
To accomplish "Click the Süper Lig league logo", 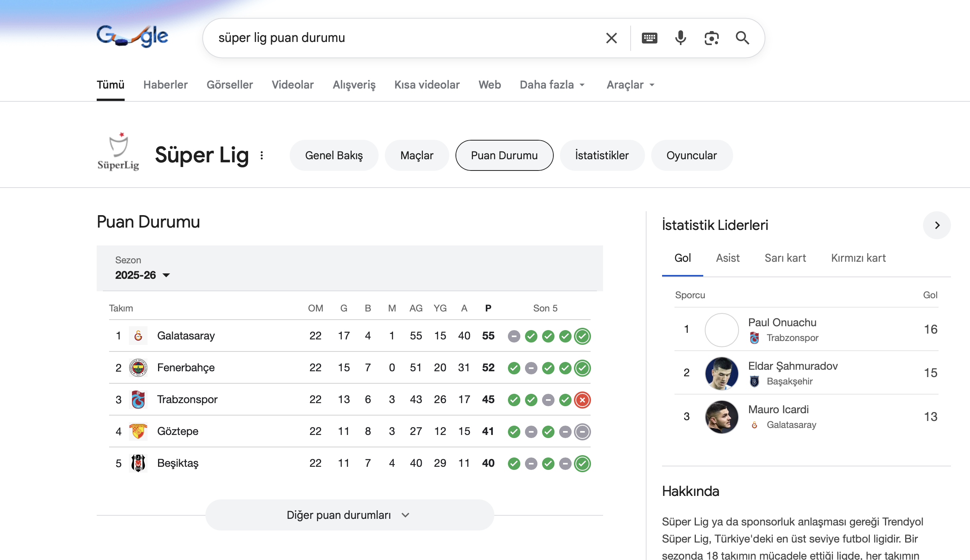I will pyautogui.click(x=118, y=151).
